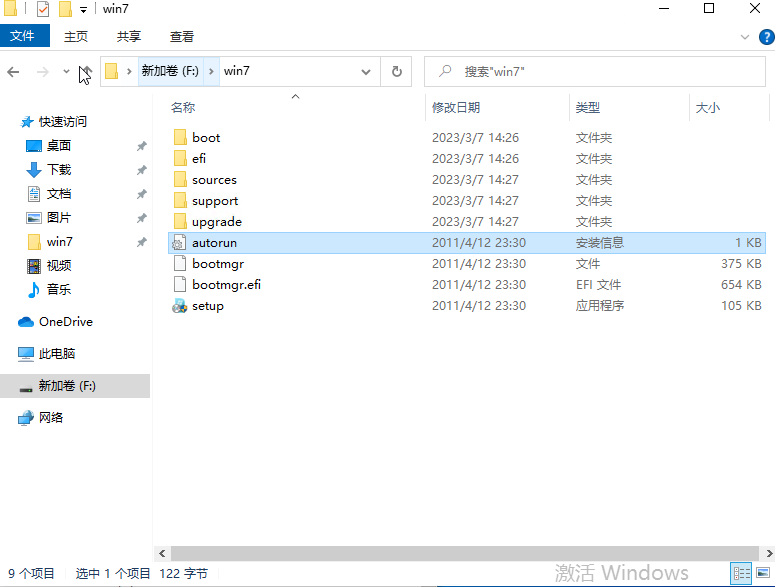Click 新加卷 (F:) breadcrumb segment
This screenshot has height=587, width=775.
pos(170,71)
